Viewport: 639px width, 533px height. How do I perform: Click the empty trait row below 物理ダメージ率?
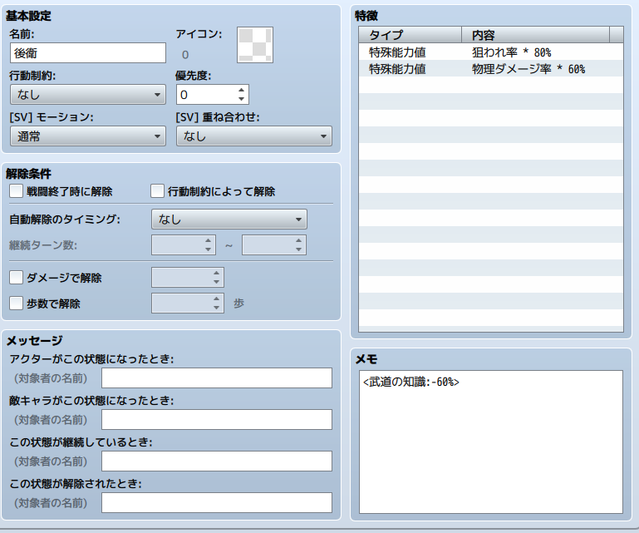pos(491,85)
